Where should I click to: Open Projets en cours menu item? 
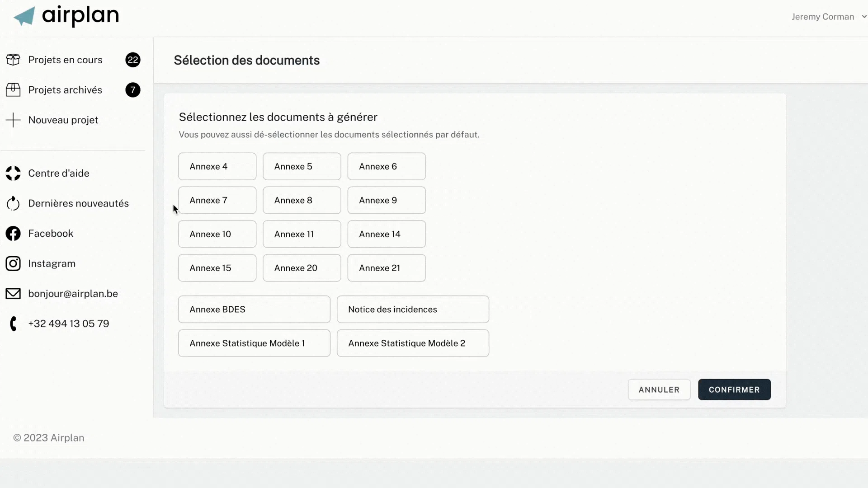[65, 60]
